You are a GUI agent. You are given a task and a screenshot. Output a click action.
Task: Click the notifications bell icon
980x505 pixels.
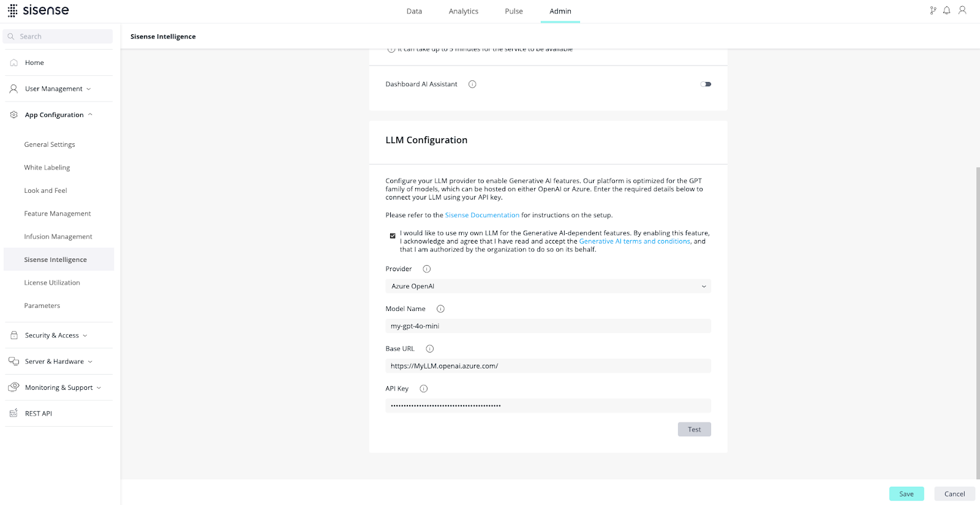pyautogui.click(x=946, y=10)
